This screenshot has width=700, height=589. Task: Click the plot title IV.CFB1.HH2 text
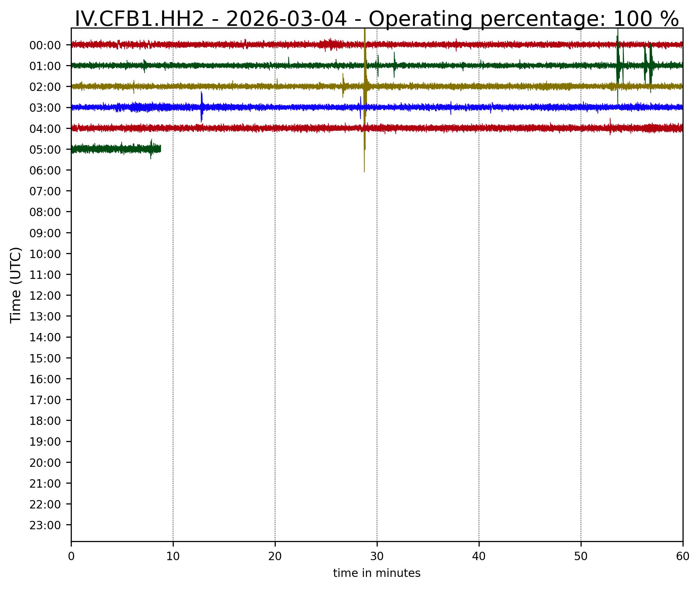(x=139, y=19)
